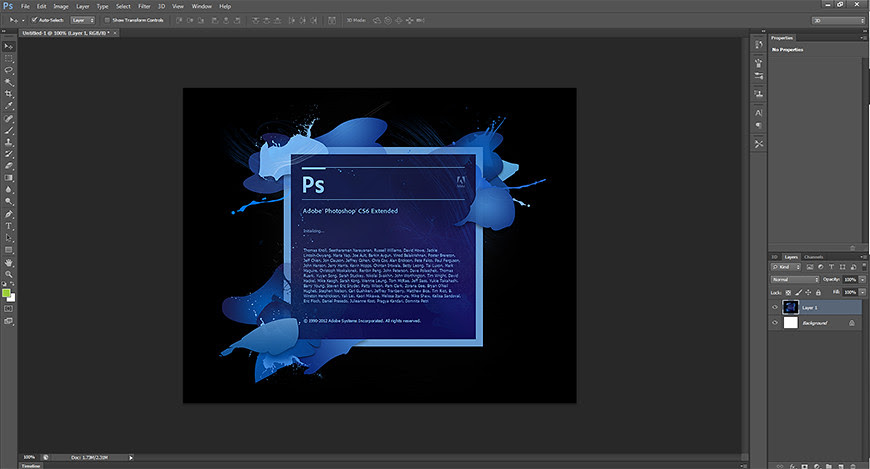
Task: Select the Quick Selection tool
Action: (x=8, y=82)
